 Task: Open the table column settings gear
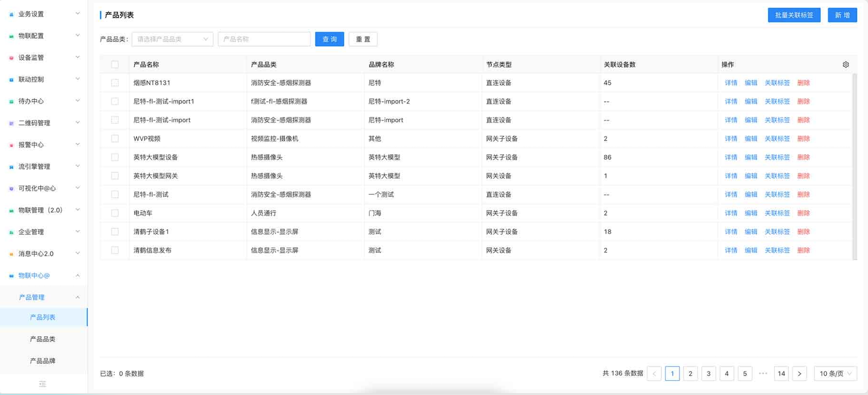[x=846, y=65]
